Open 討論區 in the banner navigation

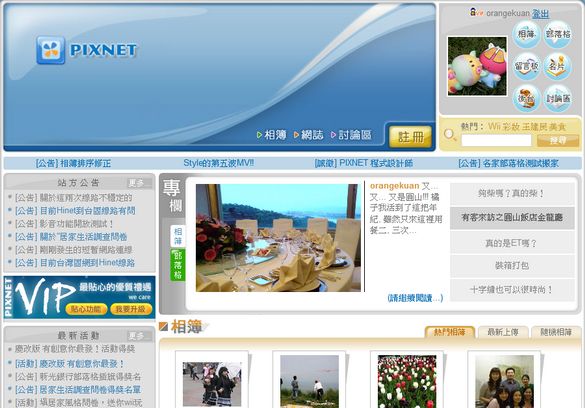tap(351, 135)
